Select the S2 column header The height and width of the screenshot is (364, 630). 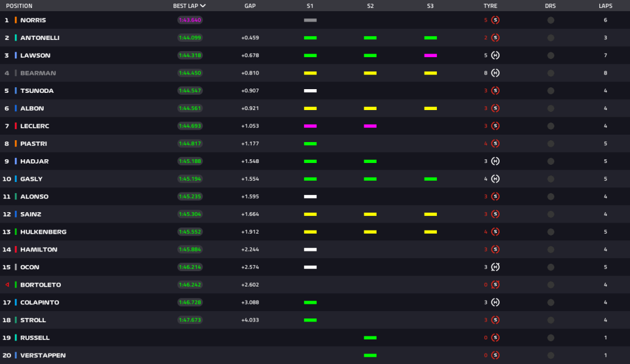point(370,6)
